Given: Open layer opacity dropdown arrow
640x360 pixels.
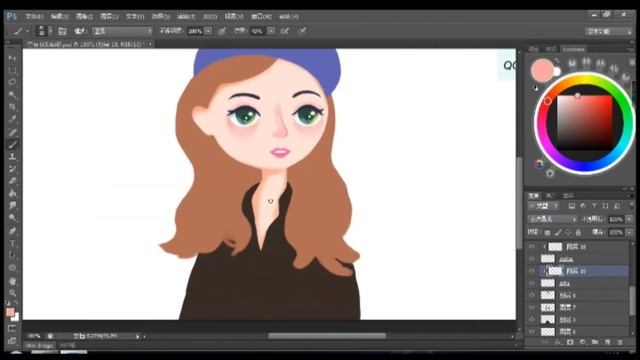Looking at the screenshot, I should click(x=629, y=219).
